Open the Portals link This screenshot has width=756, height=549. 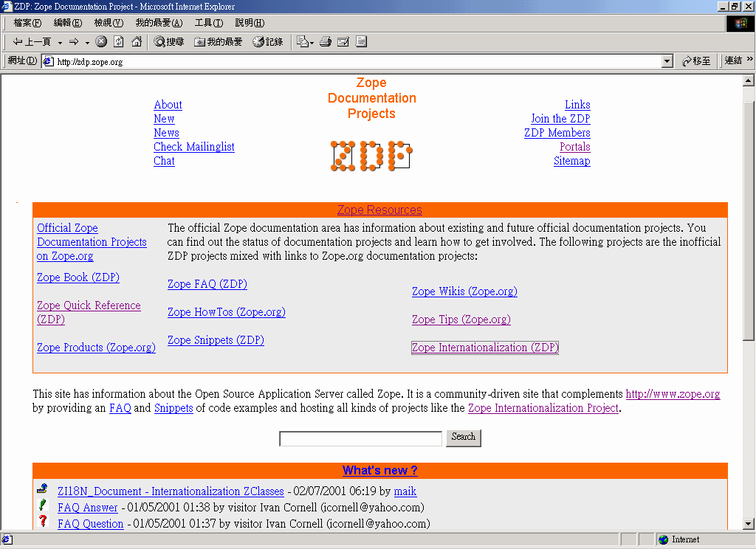click(574, 147)
